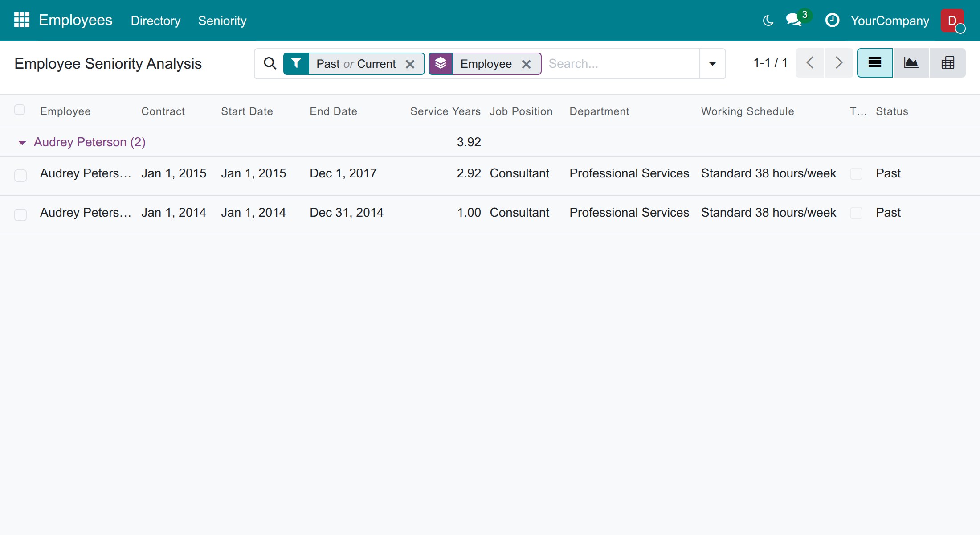Check the Jan 1, 2015 contract row

pyautogui.click(x=20, y=176)
